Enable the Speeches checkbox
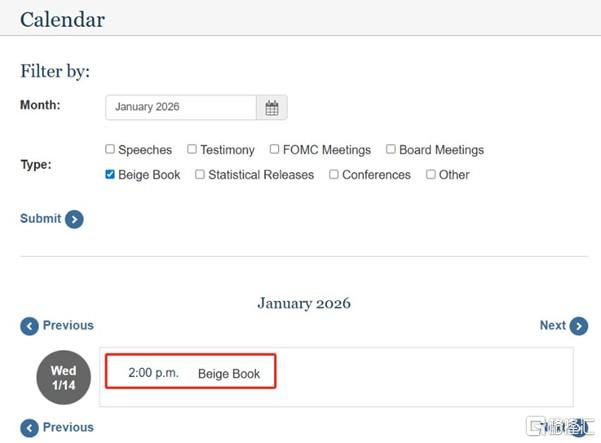 (110, 149)
